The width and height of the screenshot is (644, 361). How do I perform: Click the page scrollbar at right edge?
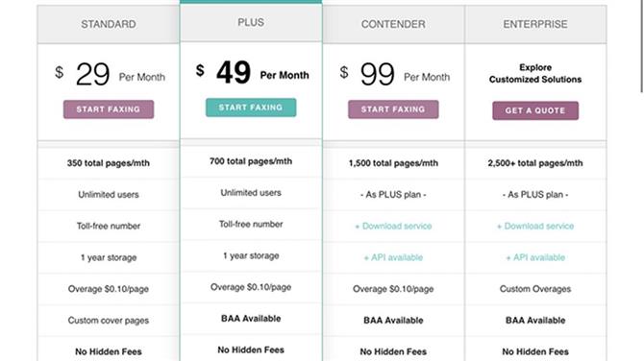(x=642, y=45)
